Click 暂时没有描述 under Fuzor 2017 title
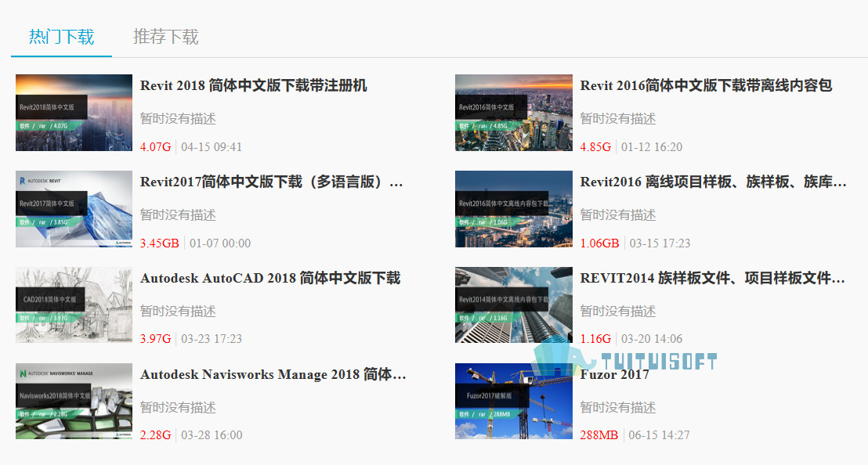 point(618,408)
